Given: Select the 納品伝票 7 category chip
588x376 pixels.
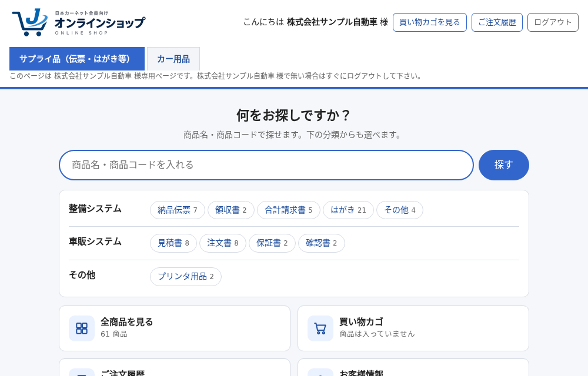Looking at the screenshot, I should [x=178, y=210].
